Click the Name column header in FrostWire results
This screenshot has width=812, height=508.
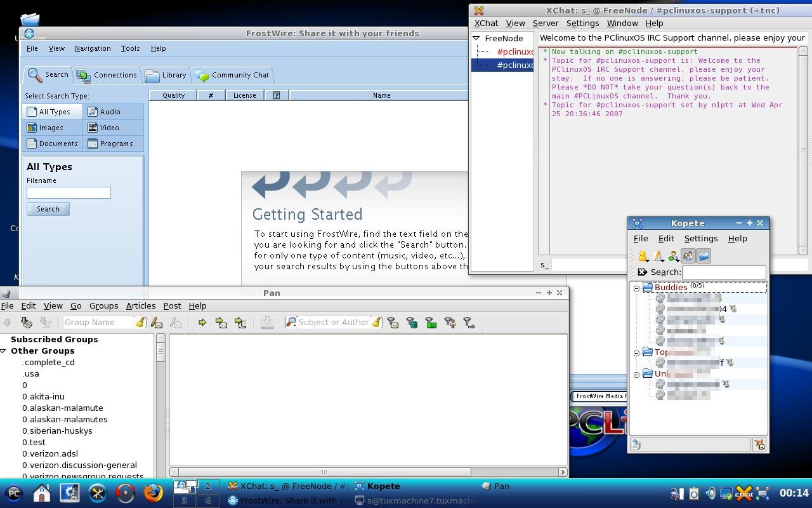click(x=381, y=95)
